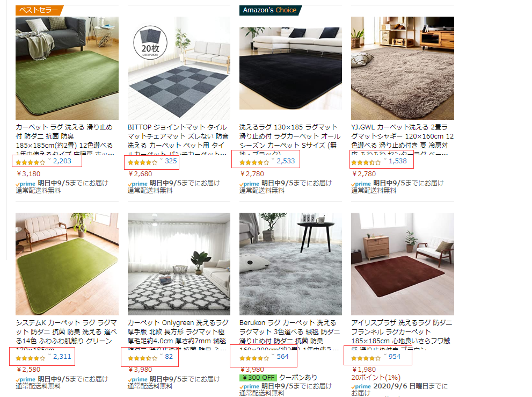Open the brown rug product image
The height and width of the screenshot is (397, 532).
click(403, 264)
